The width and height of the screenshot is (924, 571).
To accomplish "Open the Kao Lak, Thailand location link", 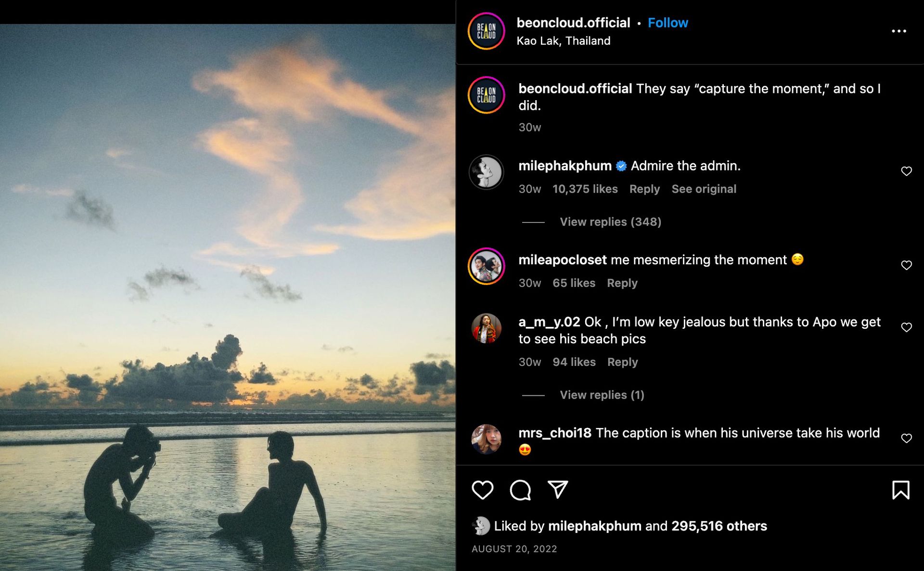I will coord(563,41).
